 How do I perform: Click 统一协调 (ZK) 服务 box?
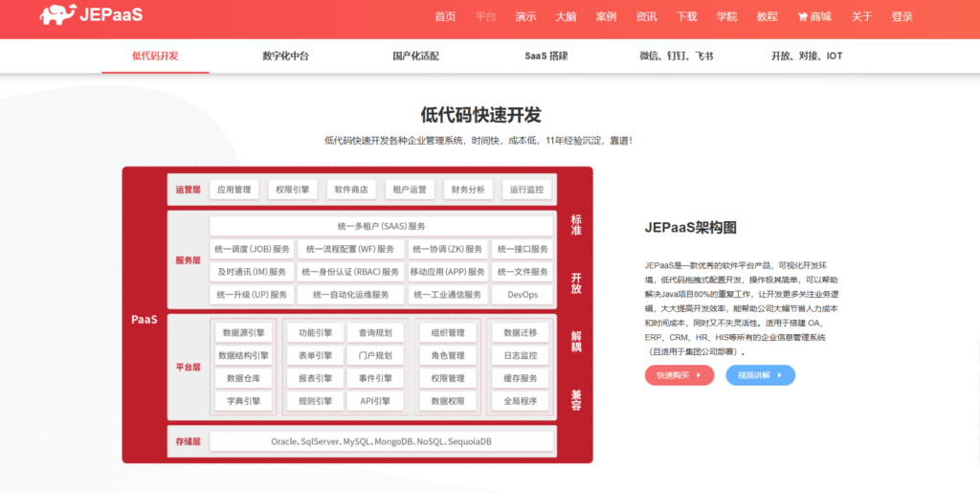448,249
